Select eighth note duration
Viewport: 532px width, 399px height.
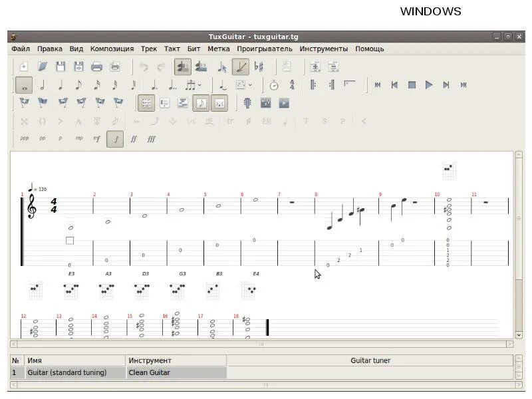pyautogui.click(x=78, y=85)
